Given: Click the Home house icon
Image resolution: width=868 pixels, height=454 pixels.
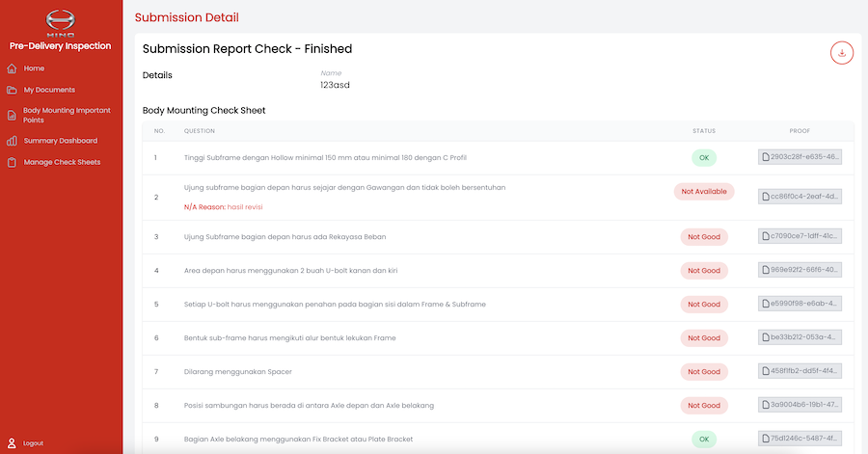Looking at the screenshot, I should (12, 68).
